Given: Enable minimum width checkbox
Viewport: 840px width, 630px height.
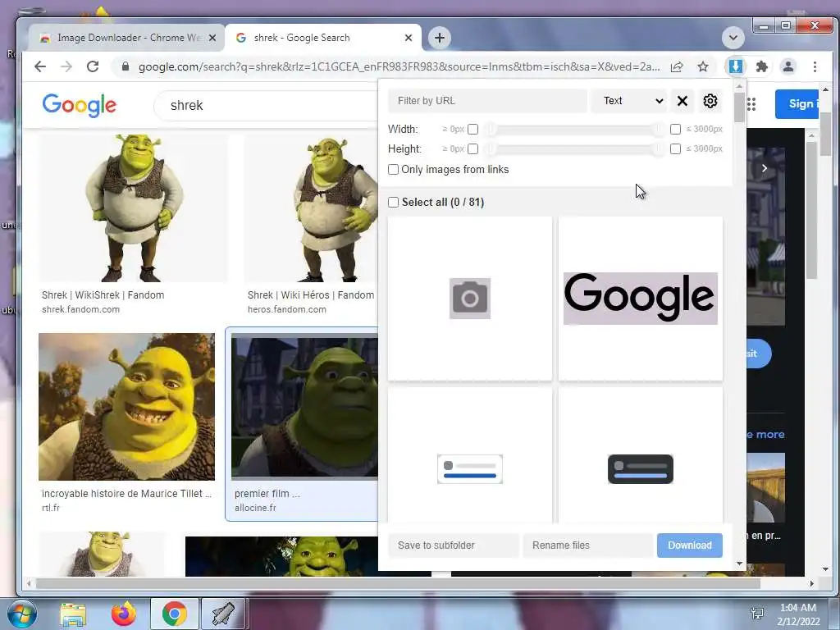Looking at the screenshot, I should 472,129.
